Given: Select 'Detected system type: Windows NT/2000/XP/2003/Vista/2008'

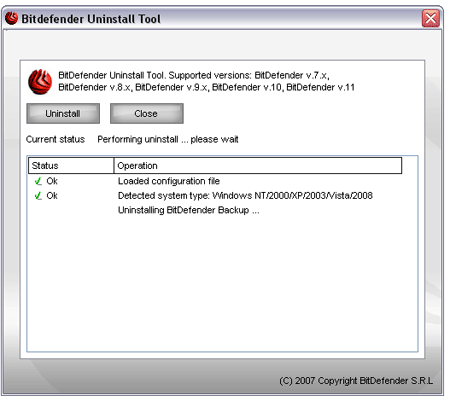Looking at the screenshot, I should (245, 196).
